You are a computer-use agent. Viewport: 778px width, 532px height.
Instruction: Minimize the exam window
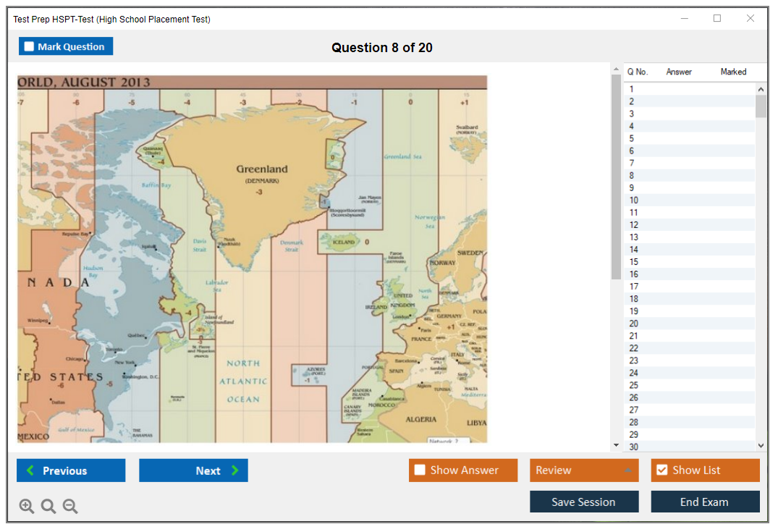pyautogui.click(x=685, y=19)
